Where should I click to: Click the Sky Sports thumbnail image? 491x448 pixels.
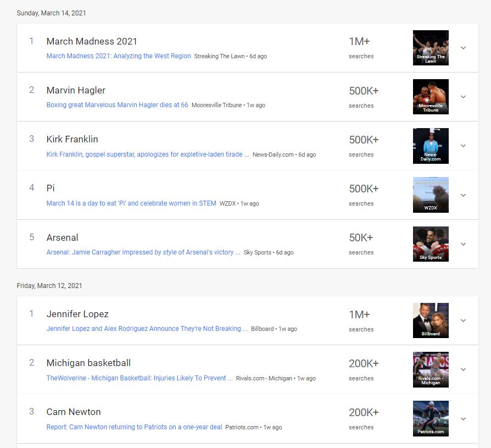[431, 244]
